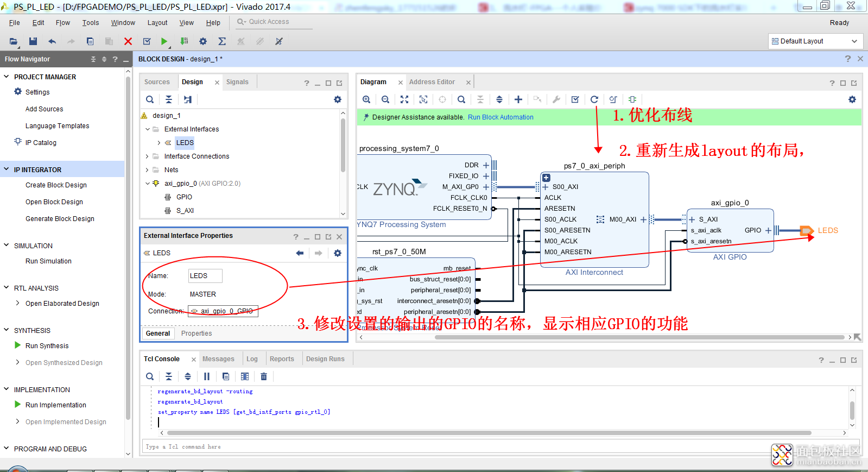Clear the Tcl Console with trash icon
This screenshot has width=868, height=472.
(x=264, y=376)
